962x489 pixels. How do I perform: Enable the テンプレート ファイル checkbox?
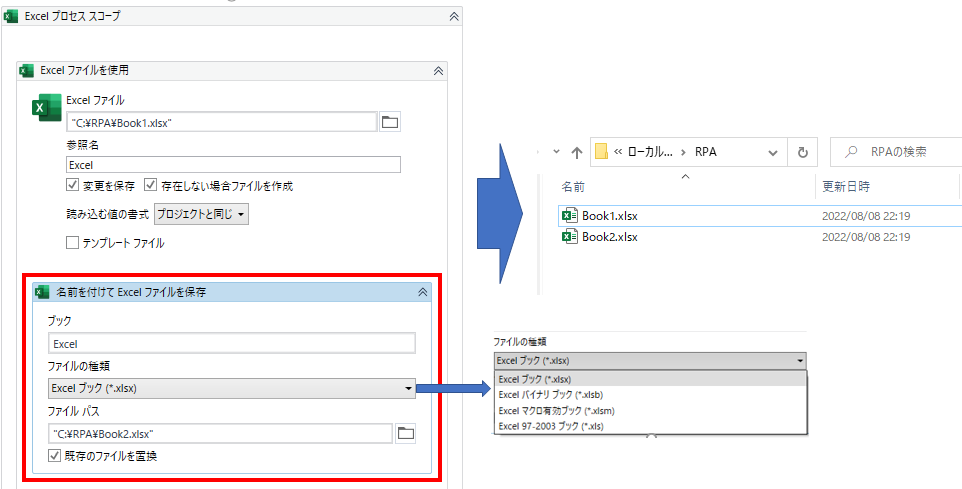point(73,242)
